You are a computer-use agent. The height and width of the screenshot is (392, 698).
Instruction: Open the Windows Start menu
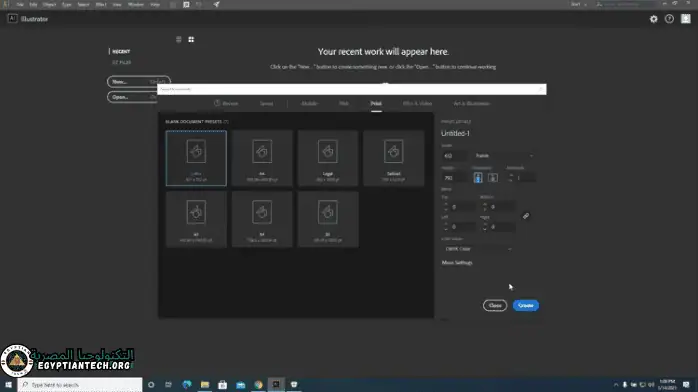[8, 384]
